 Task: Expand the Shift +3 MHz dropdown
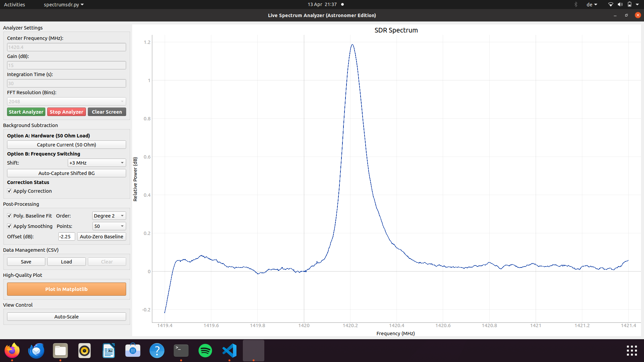coord(97,163)
